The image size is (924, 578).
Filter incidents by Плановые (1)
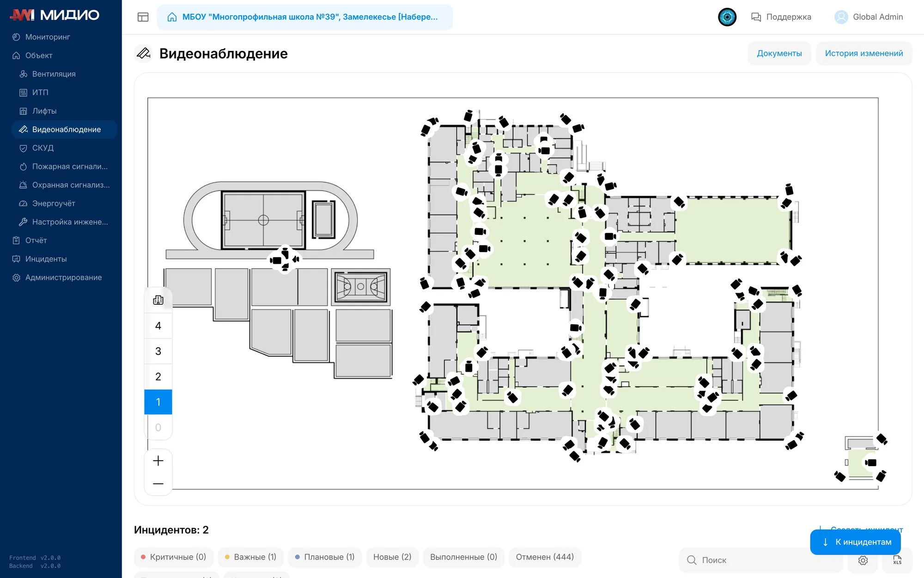coord(325,557)
